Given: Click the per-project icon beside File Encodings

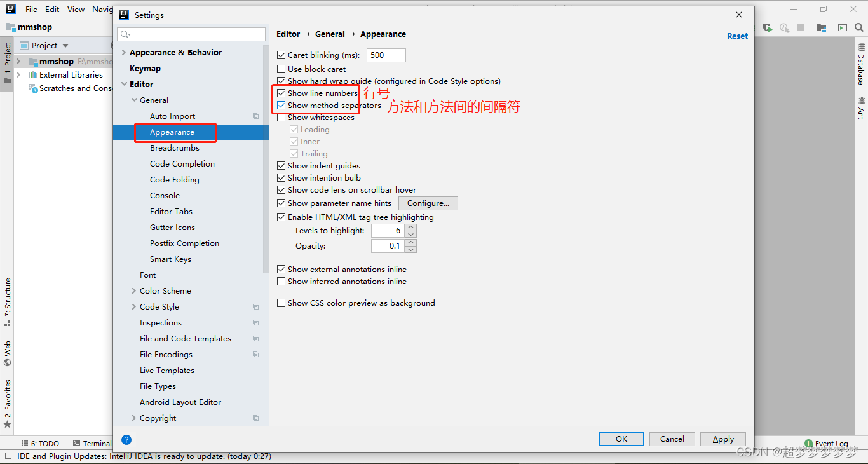Looking at the screenshot, I should pyautogui.click(x=255, y=355).
